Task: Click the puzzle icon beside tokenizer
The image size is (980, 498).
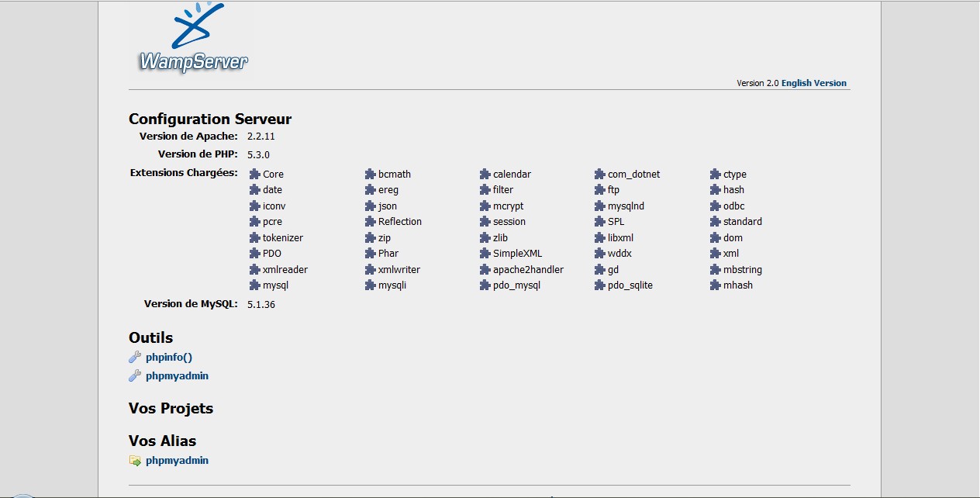Action: click(x=254, y=238)
